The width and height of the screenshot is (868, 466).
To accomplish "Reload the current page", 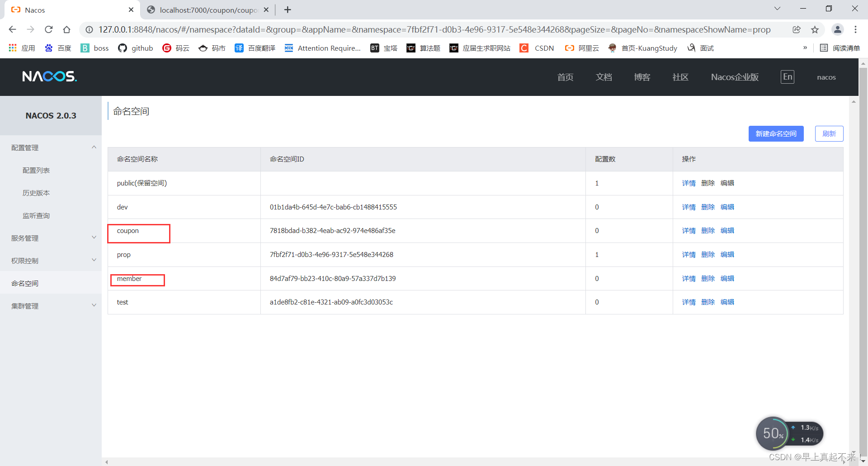I will (49, 29).
